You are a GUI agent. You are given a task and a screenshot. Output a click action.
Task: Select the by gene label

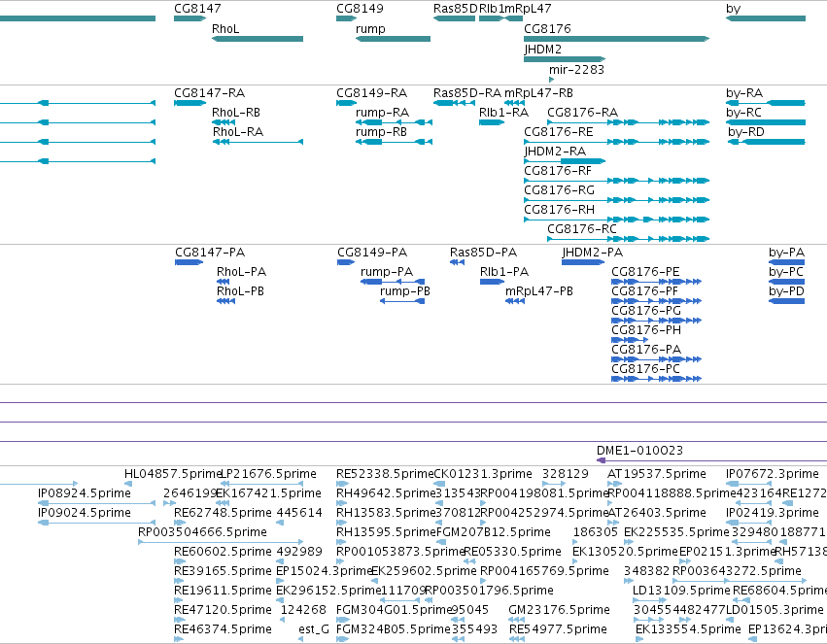pos(733,9)
